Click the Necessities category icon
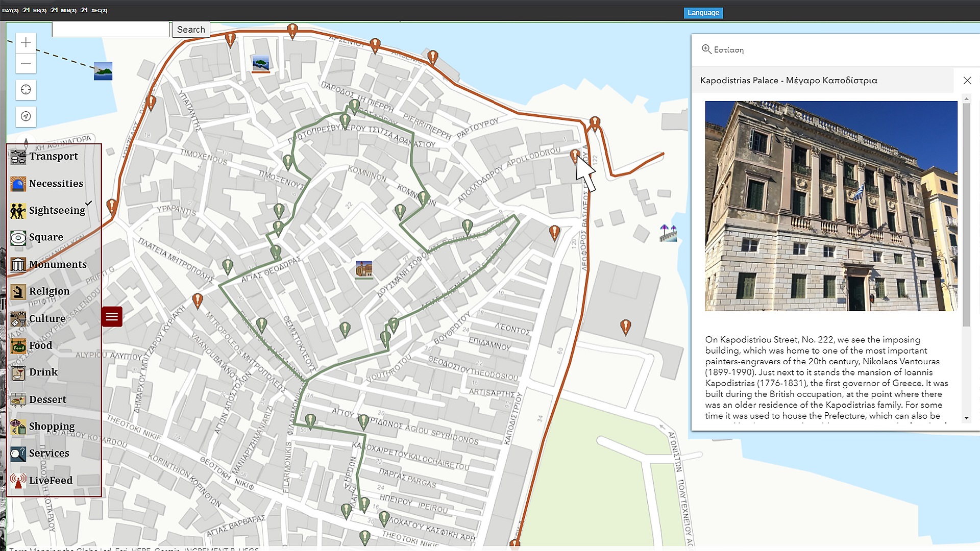 [18, 184]
